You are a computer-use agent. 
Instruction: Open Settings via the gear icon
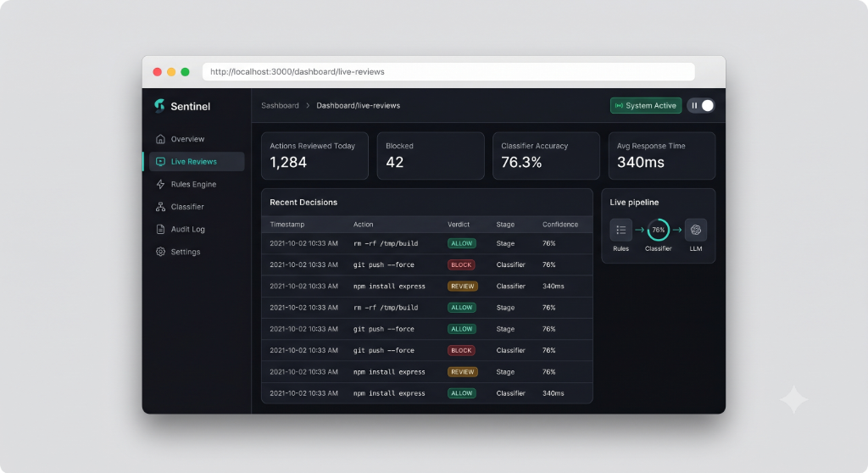(x=160, y=252)
